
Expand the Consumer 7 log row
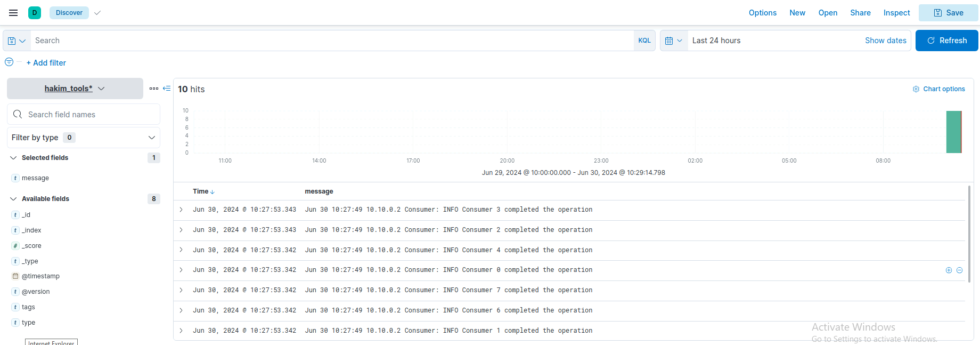click(x=181, y=290)
